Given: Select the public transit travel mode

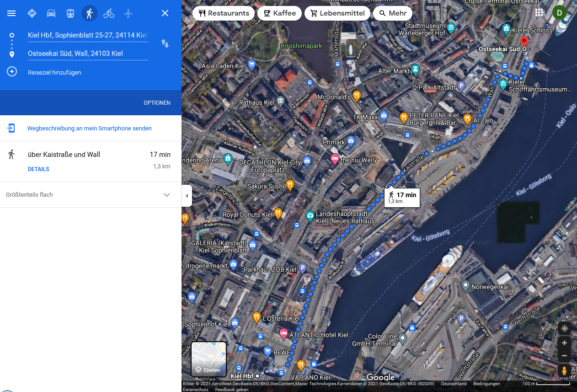Looking at the screenshot, I should tap(70, 13).
